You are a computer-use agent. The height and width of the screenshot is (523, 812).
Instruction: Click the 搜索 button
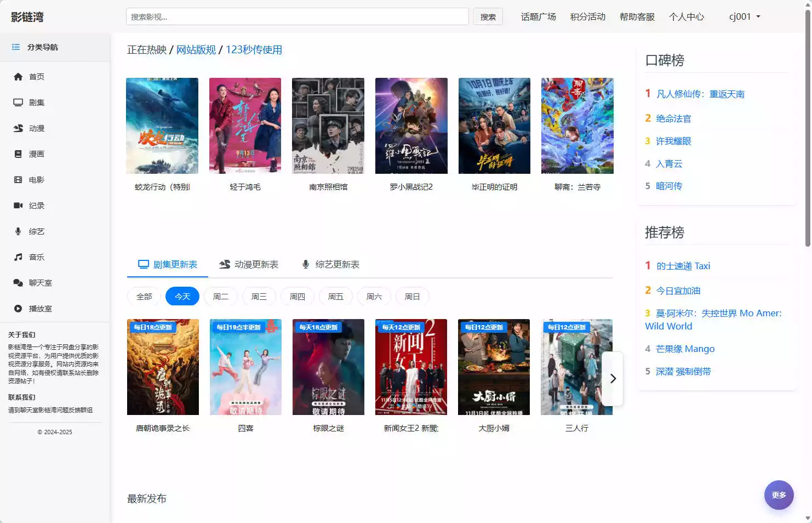point(488,16)
